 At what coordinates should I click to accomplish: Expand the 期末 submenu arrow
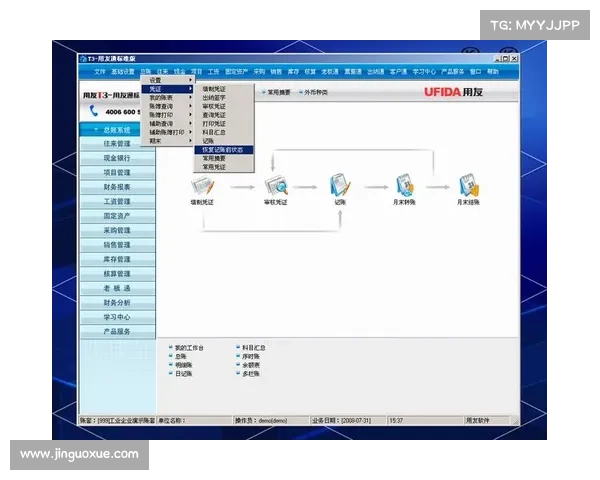tap(190, 141)
